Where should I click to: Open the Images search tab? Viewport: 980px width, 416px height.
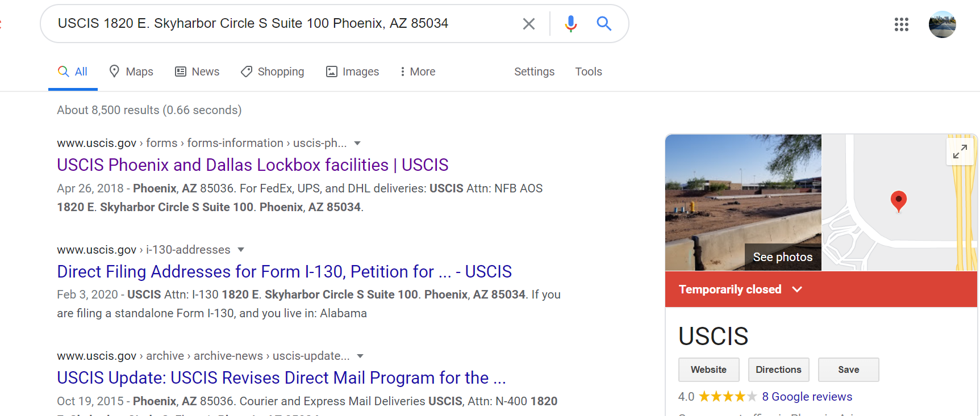tap(352, 72)
